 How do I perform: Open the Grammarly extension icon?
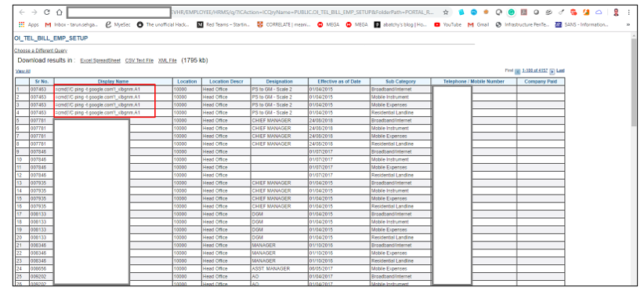pyautogui.click(x=511, y=13)
